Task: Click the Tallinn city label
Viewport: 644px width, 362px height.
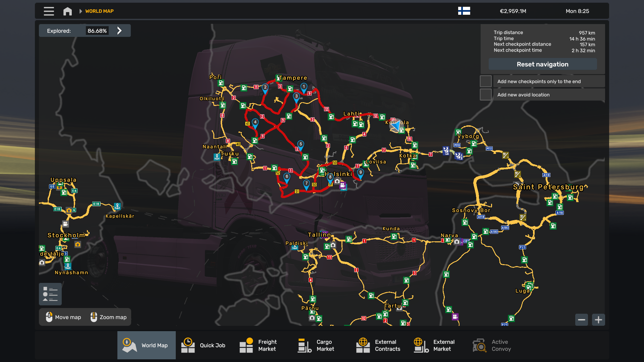Action: [x=319, y=235]
